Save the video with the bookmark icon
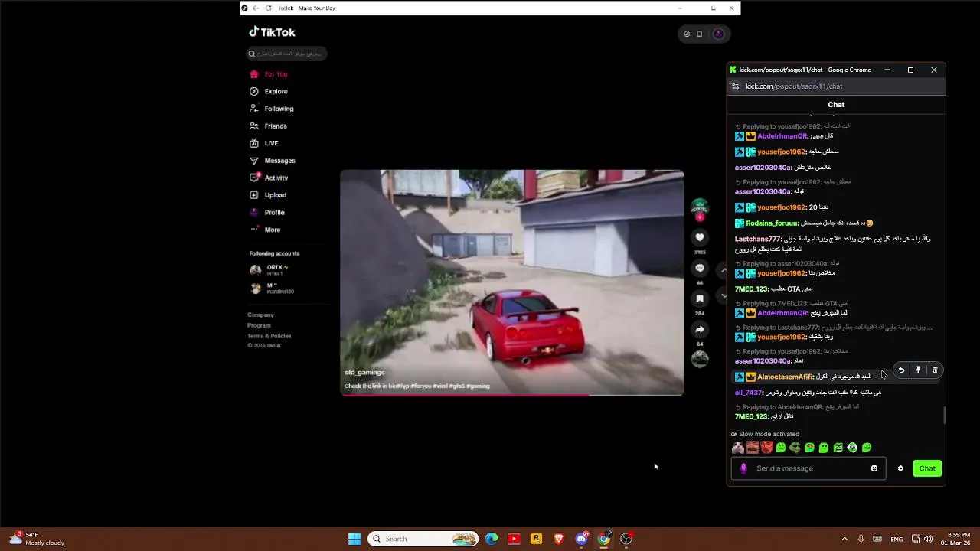 pos(700,298)
